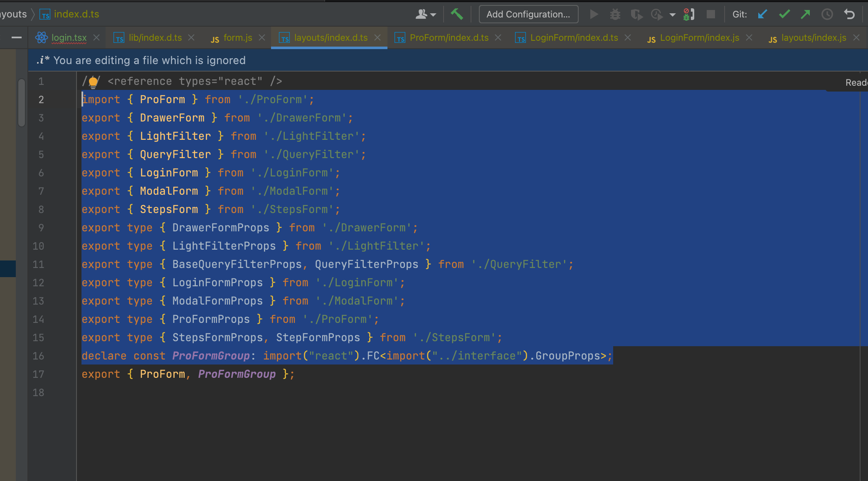This screenshot has height=481, width=868.
Task: Click the Stop square button
Action: coord(711,15)
